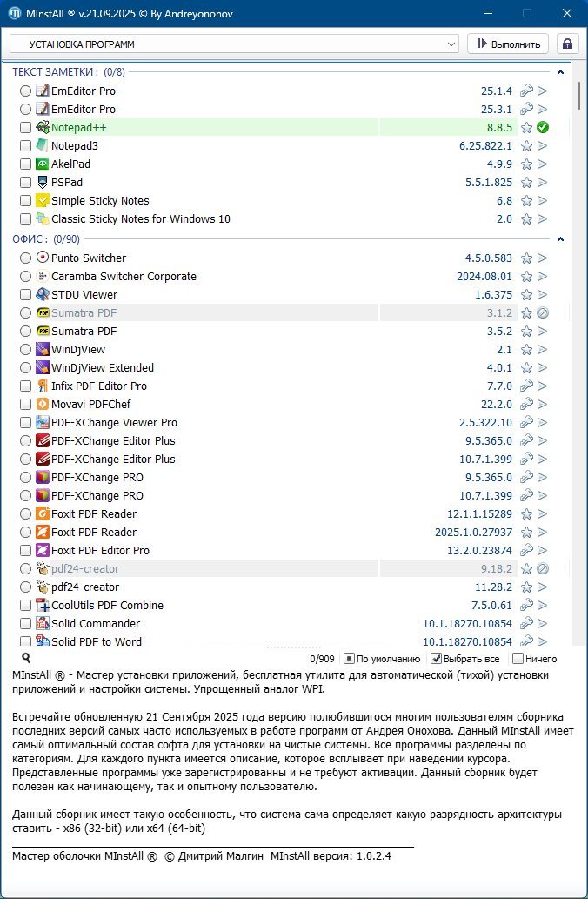Toggle the 'Выбрать все' checkbox

(x=438, y=659)
